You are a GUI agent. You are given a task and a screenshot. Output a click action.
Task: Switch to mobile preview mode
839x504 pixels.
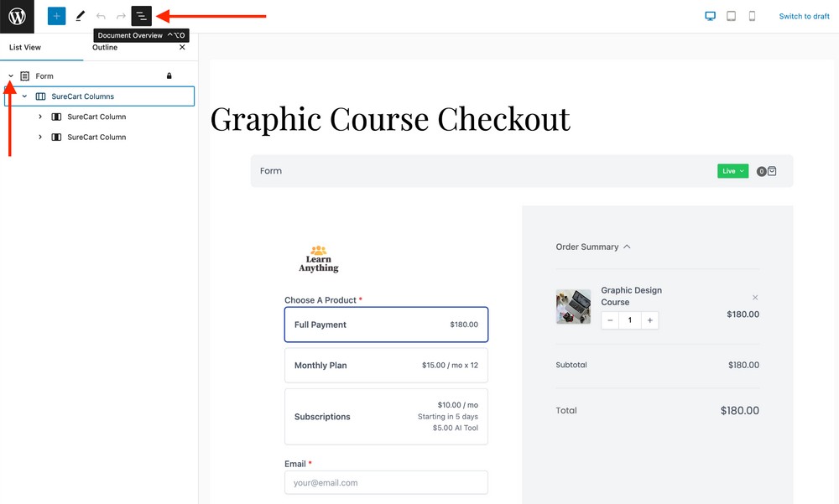pyautogui.click(x=751, y=15)
